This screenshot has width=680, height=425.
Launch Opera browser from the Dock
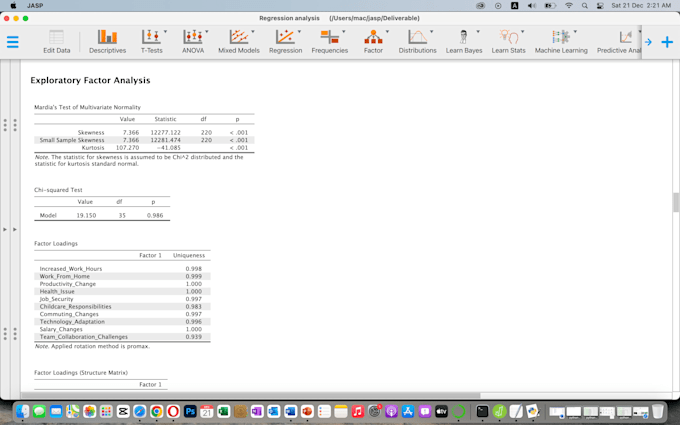(173, 411)
